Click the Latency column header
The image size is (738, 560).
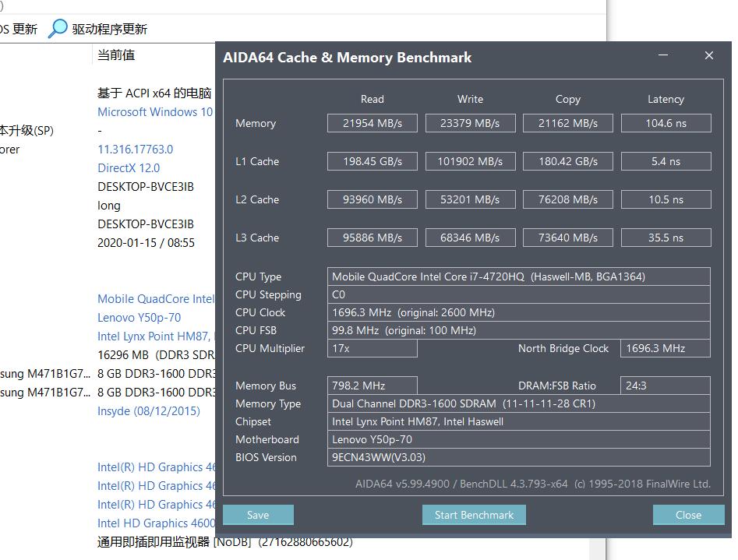666,99
